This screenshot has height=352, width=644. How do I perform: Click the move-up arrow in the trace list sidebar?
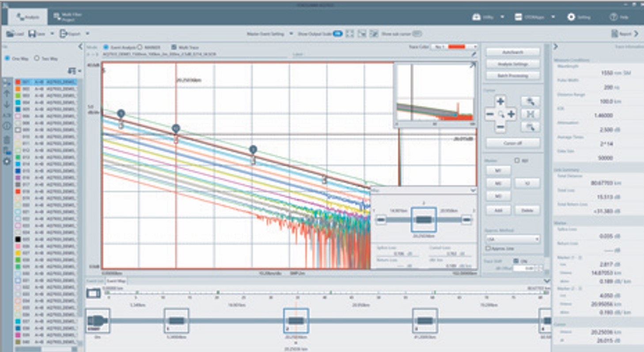coord(7,93)
